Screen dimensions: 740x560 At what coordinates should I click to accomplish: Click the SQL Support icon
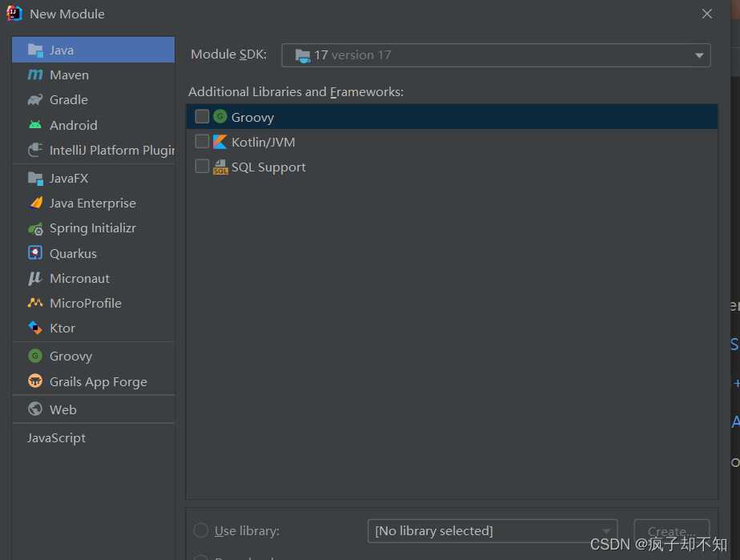220,167
